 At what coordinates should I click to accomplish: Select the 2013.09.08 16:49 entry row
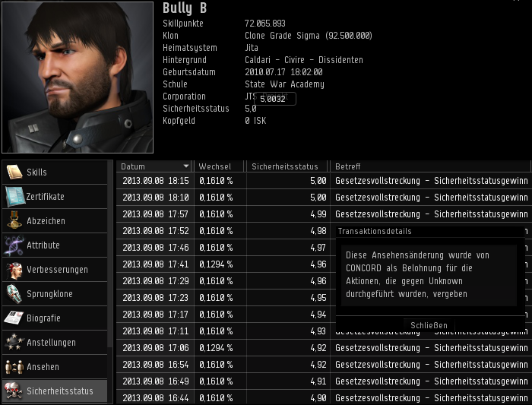pos(324,381)
